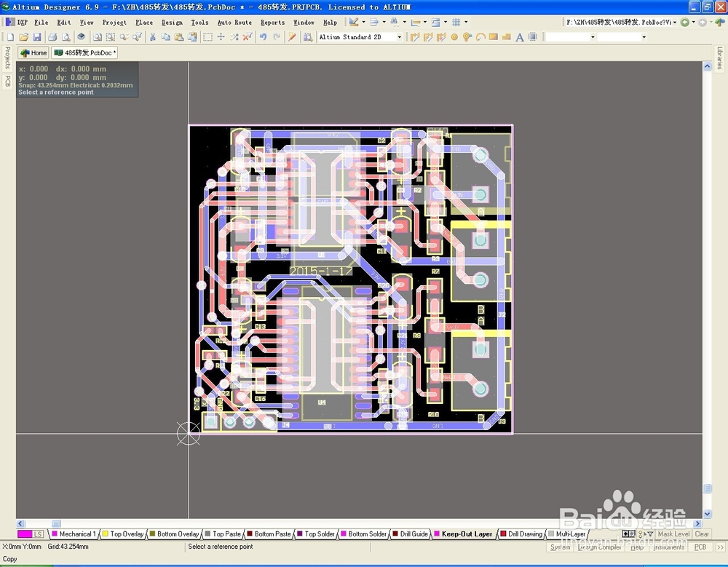Undo the last action
The image size is (728, 567).
[x=264, y=37]
